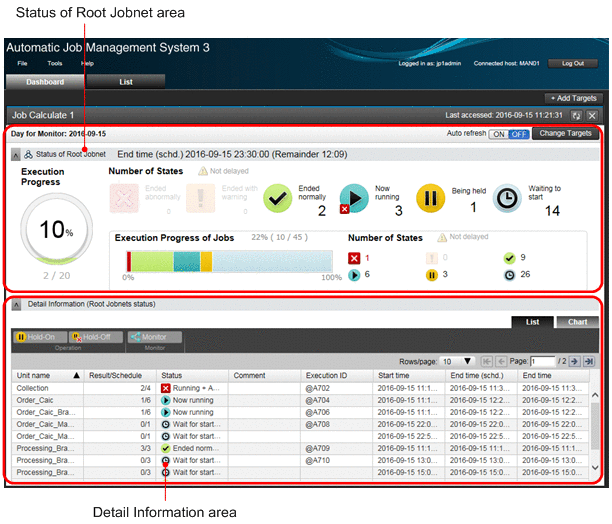This screenshot has width=612, height=524.
Task: Collapse the Status of Root Jobnet section
Action: 15,155
